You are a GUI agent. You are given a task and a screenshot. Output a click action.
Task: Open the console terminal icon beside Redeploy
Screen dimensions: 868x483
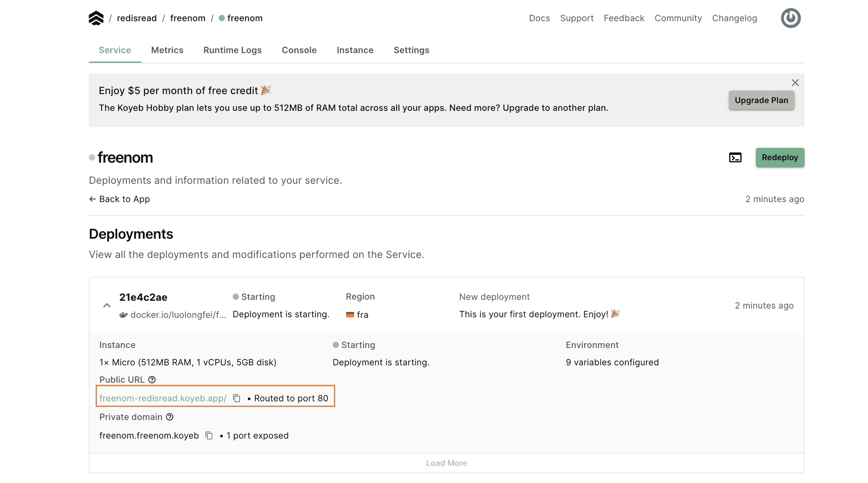735,157
